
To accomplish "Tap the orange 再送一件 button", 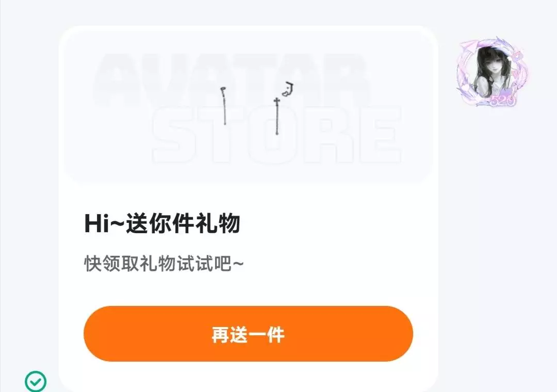I will point(248,333).
